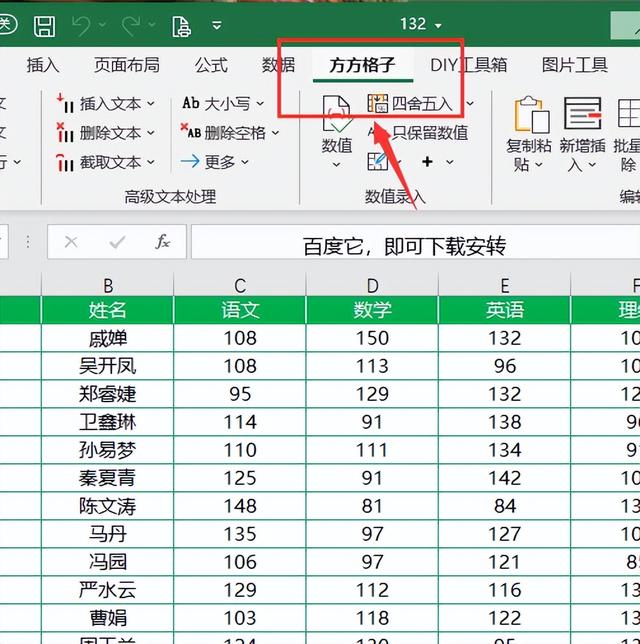This screenshot has height=644, width=640.
Task: Click the 姓名 header cell
Action: 108,310
